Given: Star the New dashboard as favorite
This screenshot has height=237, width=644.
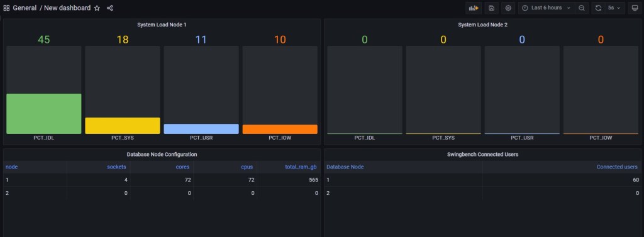Looking at the screenshot, I should pos(97,8).
